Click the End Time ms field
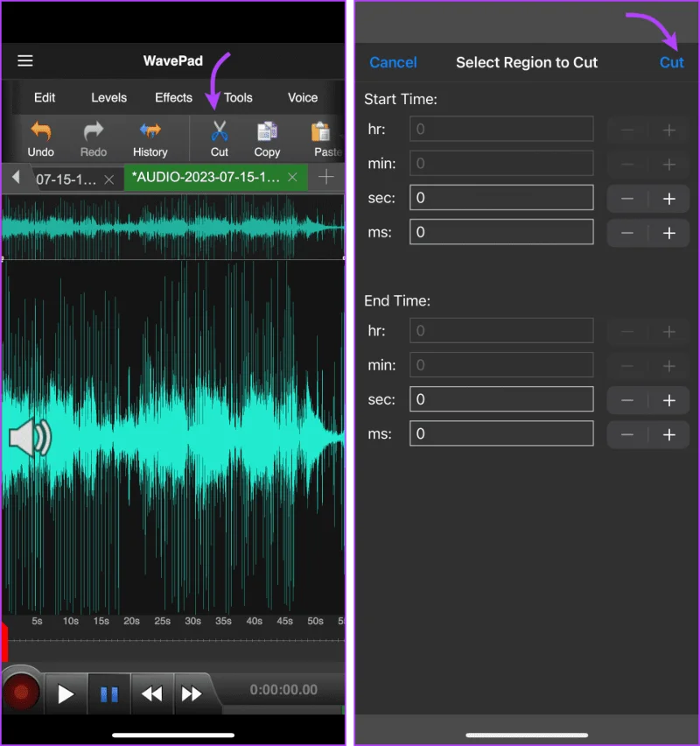 click(x=501, y=433)
